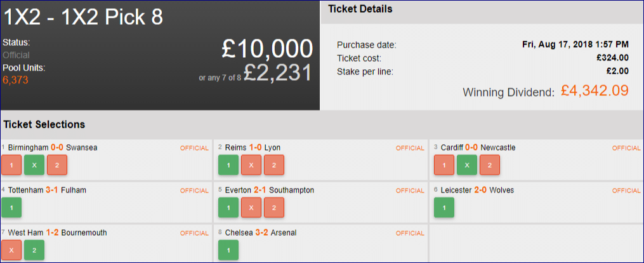The height and width of the screenshot is (263, 644).
Task: Choose Lyon away win selection
Action: coord(274,165)
